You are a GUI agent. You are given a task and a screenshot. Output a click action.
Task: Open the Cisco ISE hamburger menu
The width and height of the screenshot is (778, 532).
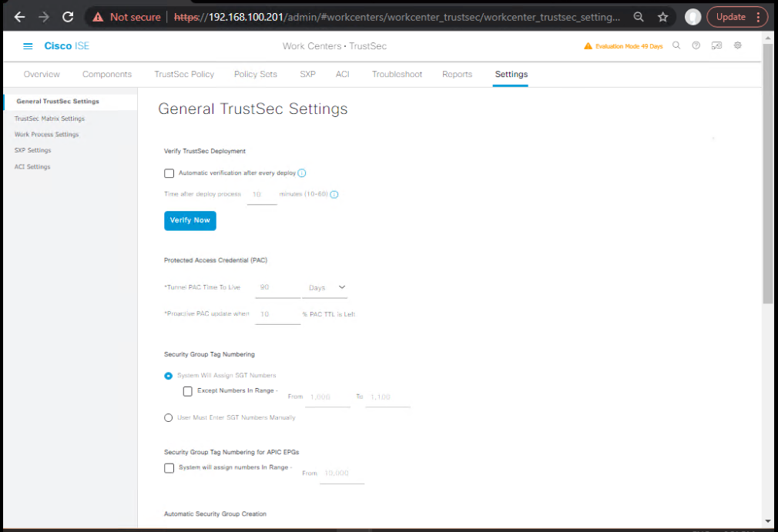(28, 46)
